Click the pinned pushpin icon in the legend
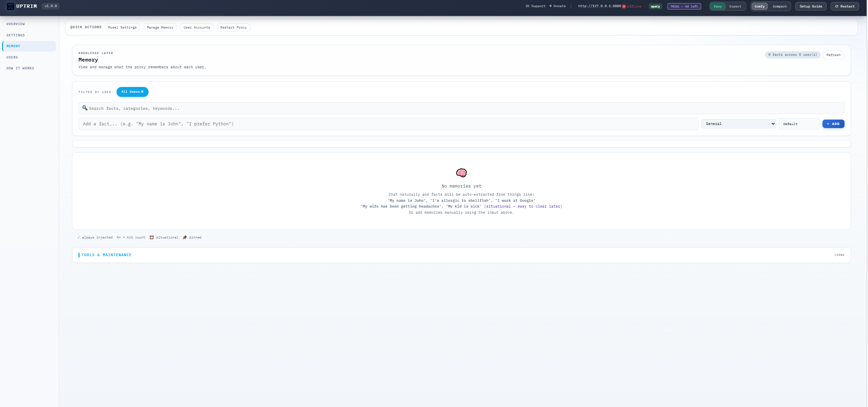Image resolution: width=868 pixels, height=407 pixels. click(x=185, y=237)
